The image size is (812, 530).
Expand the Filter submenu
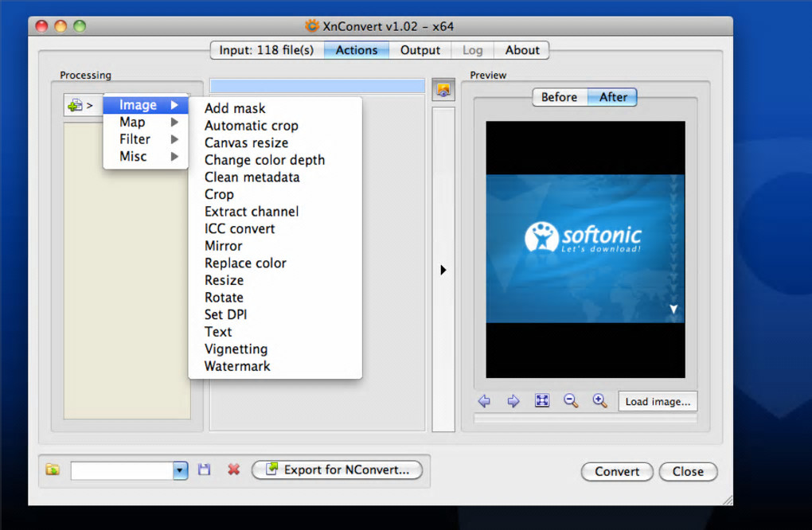click(146, 139)
